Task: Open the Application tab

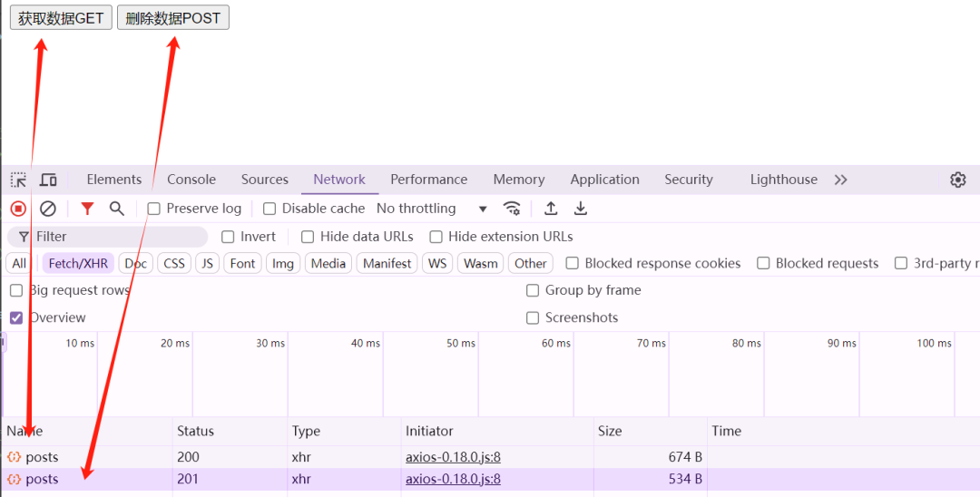Action: coord(604,180)
